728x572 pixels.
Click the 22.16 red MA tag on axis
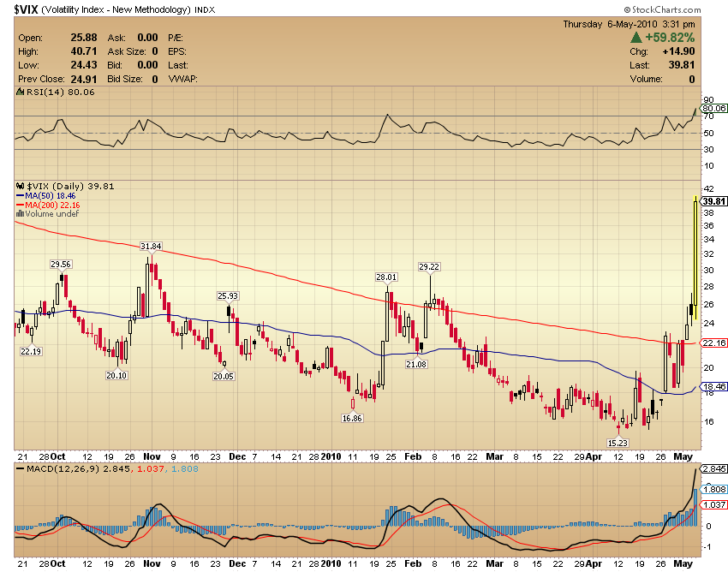pos(713,343)
